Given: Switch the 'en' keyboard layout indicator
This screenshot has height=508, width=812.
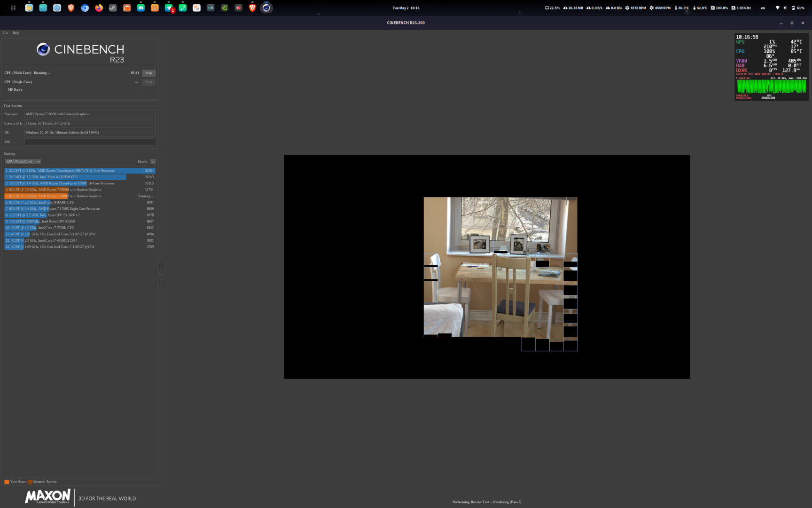Looking at the screenshot, I should [x=763, y=8].
